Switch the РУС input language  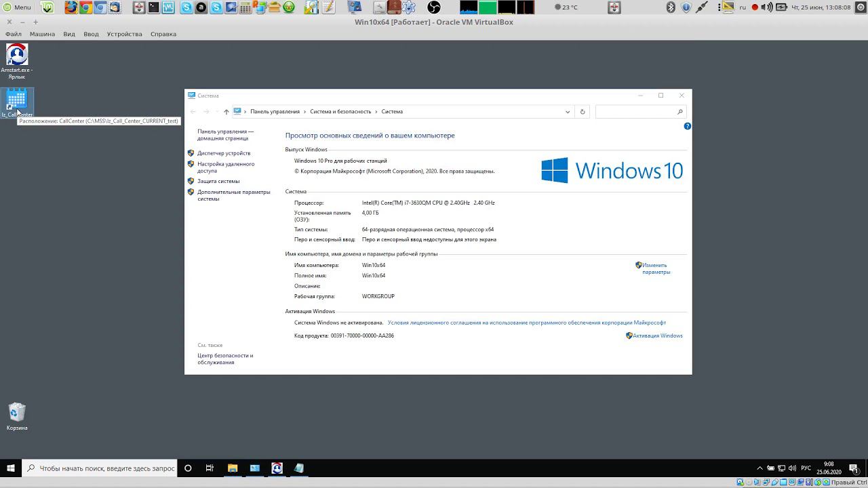(x=806, y=468)
